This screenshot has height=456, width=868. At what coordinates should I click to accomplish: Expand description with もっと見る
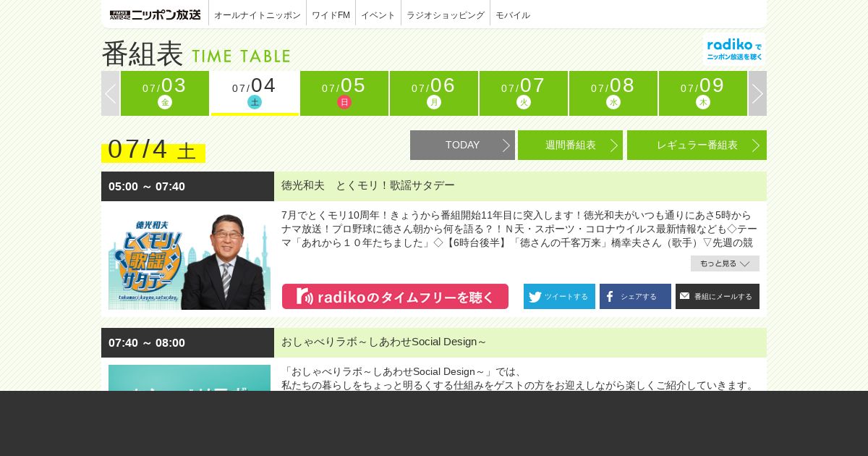click(725, 263)
